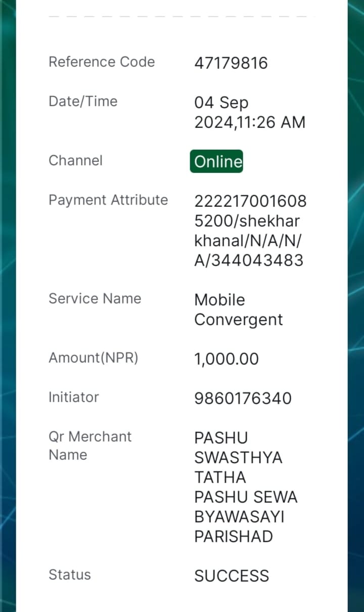This screenshot has width=364, height=612.
Task: Select the reference code 47179816
Action: 231,63
